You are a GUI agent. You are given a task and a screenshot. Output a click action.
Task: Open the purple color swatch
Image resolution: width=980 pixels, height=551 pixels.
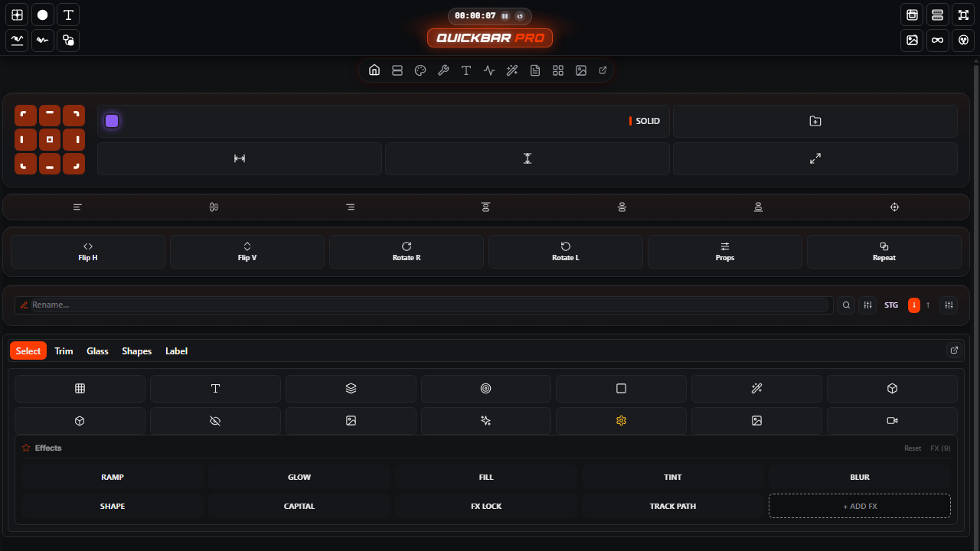[x=112, y=121]
